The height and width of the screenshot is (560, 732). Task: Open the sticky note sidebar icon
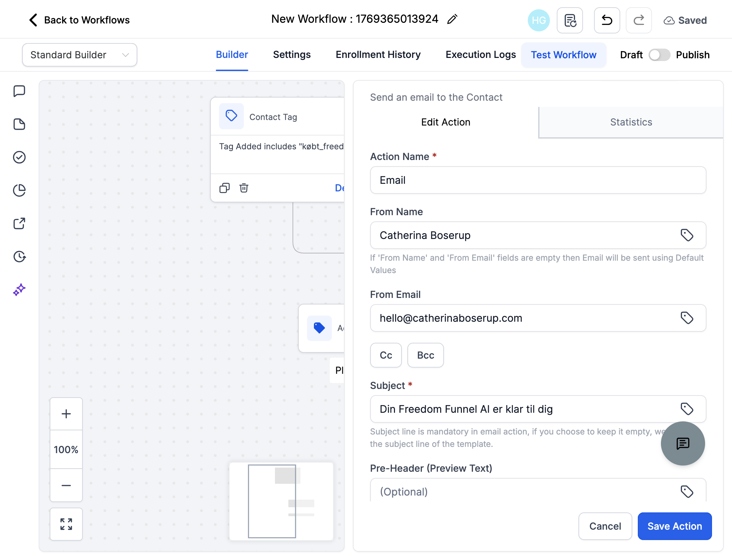coord(19,124)
